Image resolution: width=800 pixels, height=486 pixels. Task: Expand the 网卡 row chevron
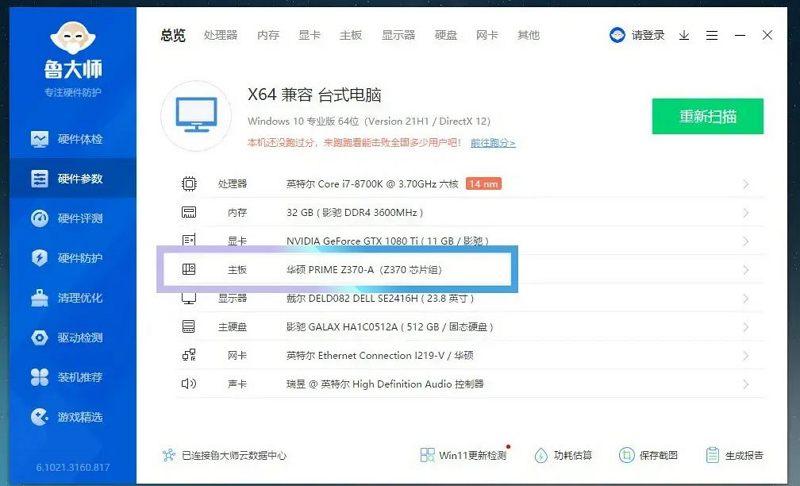(746, 355)
